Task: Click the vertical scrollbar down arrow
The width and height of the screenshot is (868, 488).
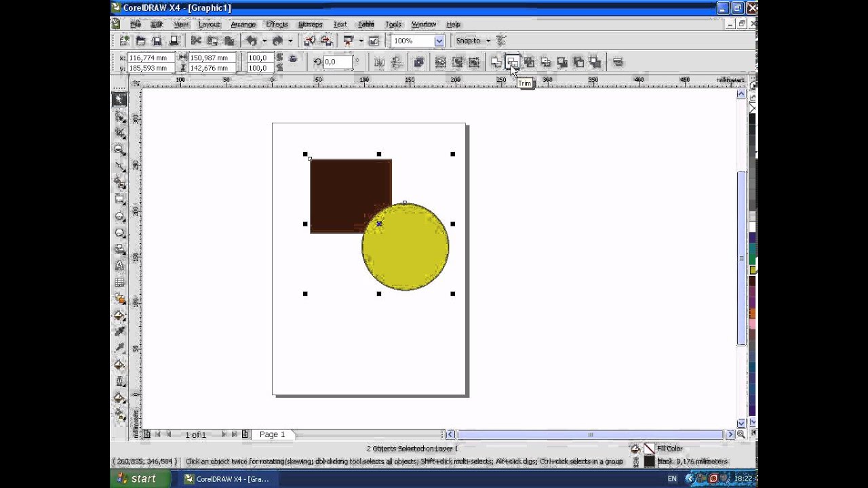Action: tap(741, 423)
